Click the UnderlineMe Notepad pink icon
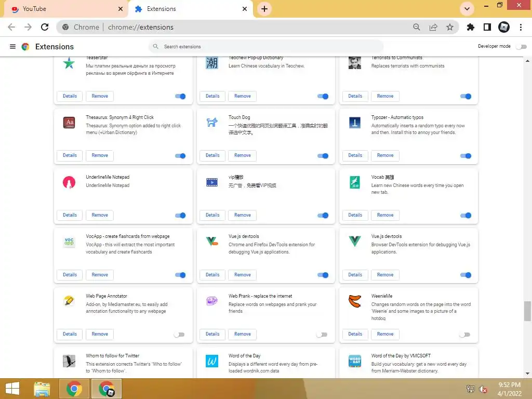532x399 pixels. pyautogui.click(x=69, y=182)
